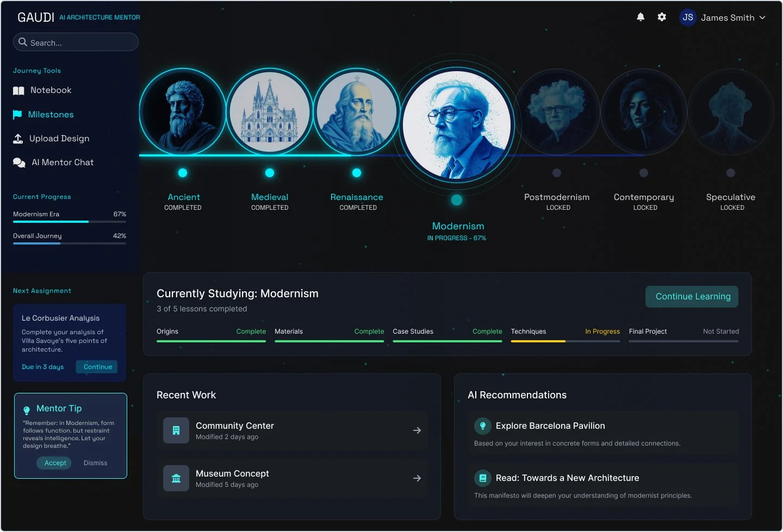Select the Ancient era portrait
Screen dimensions: 783x532
point(183,111)
